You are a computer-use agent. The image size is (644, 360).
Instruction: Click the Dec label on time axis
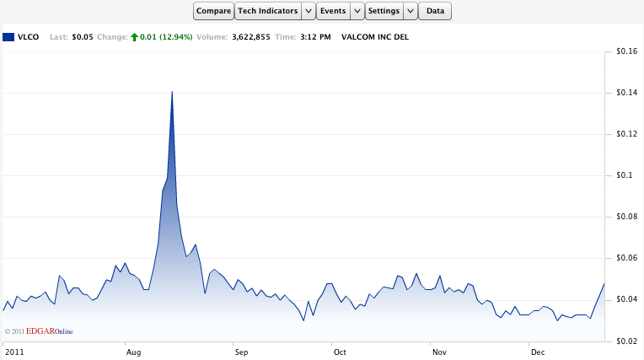538,352
